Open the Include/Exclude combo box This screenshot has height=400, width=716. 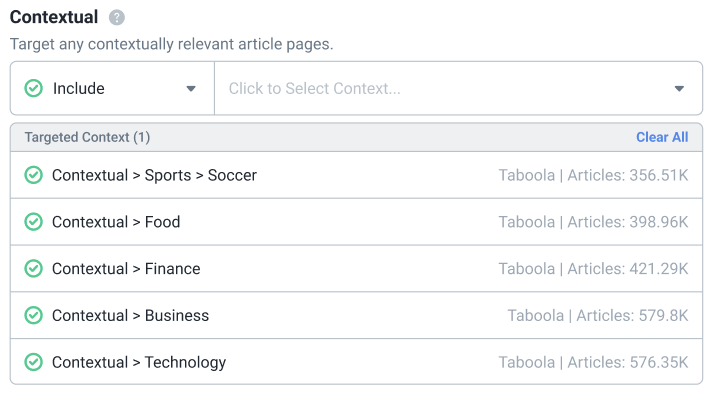coord(112,88)
